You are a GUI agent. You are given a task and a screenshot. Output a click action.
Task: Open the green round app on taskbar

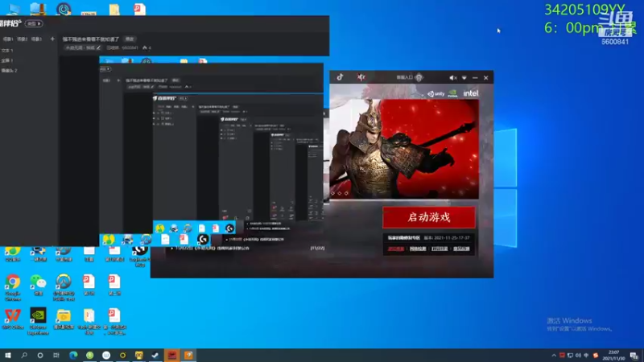point(90,355)
